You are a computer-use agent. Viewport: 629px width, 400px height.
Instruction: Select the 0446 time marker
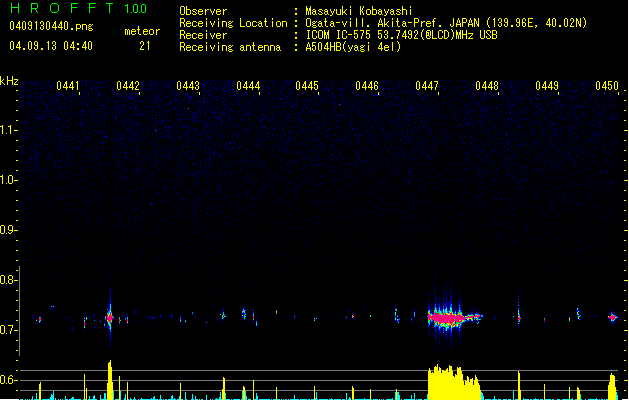(367, 87)
